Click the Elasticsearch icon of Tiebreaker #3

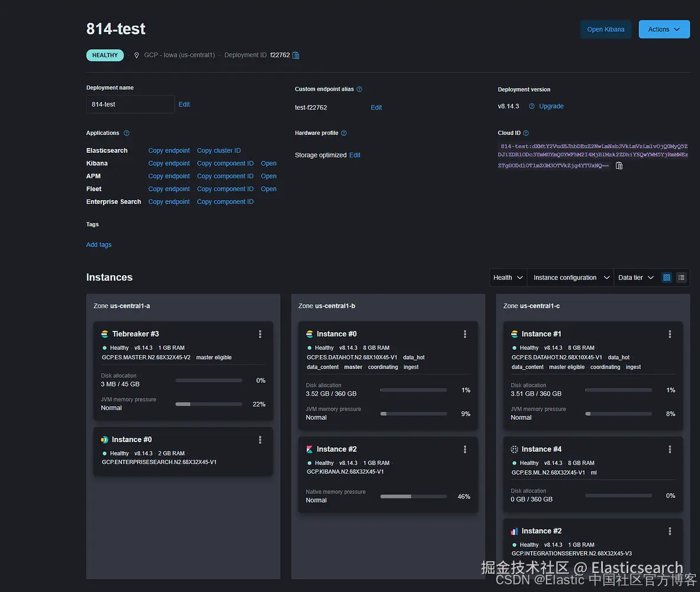104,334
